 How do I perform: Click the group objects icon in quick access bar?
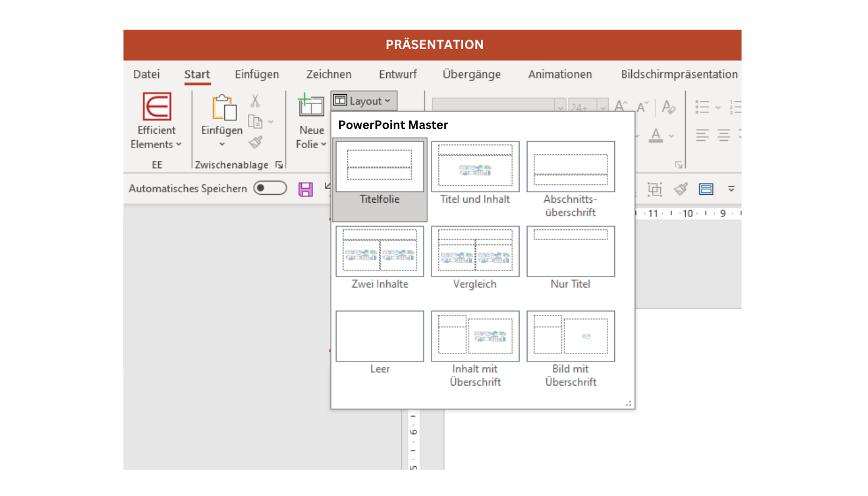654,188
